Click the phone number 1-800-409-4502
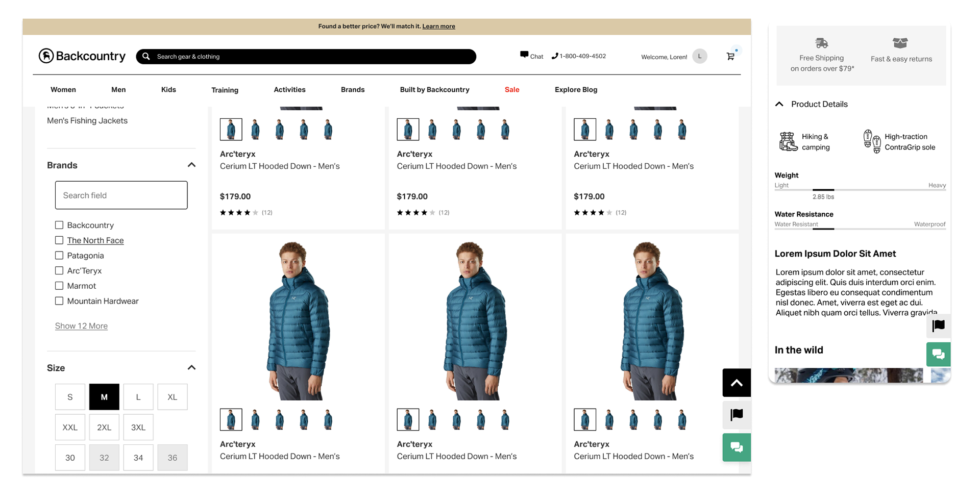The image size is (980, 501). click(579, 56)
